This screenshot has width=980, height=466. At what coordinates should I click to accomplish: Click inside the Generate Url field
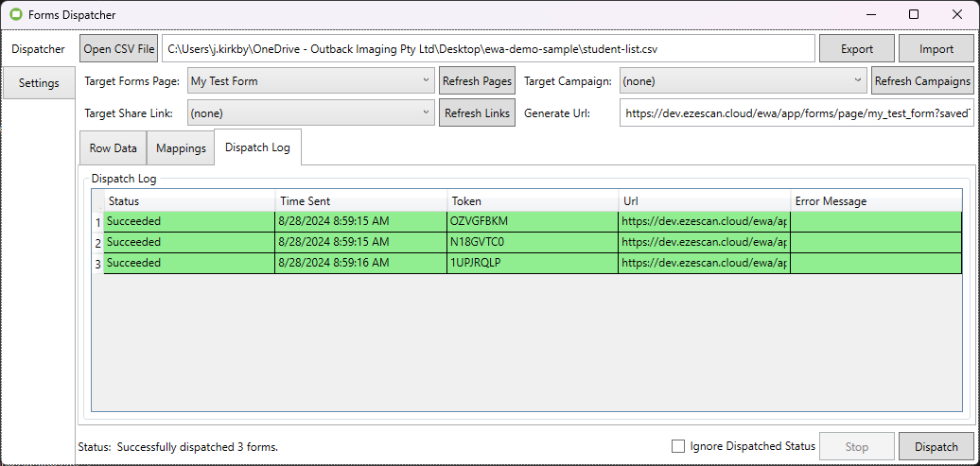coord(796,113)
